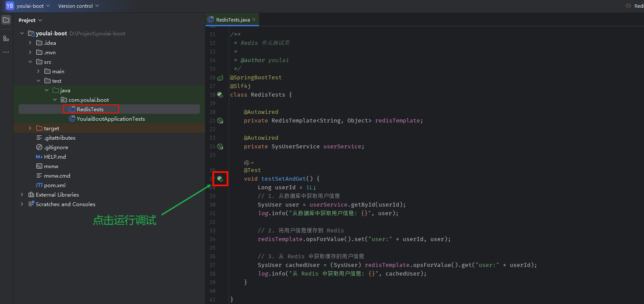
Task: Click the Scratches and Consoles icon
Action: coord(31,204)
